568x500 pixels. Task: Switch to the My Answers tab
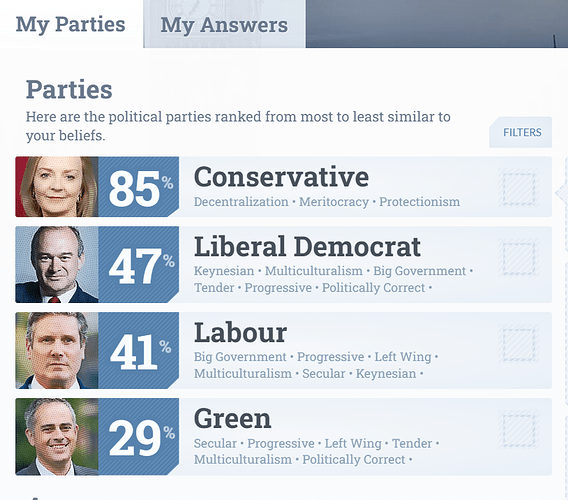pyautogui.click(x=224, y=24)
